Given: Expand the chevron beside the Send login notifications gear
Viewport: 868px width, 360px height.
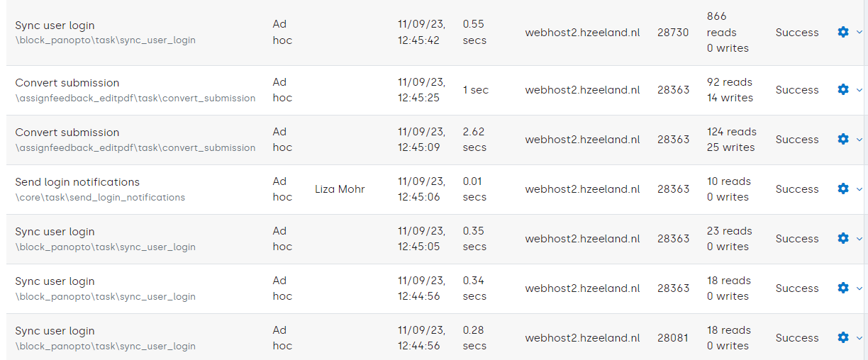Looking at the screenshot, I should pos(859,189).
